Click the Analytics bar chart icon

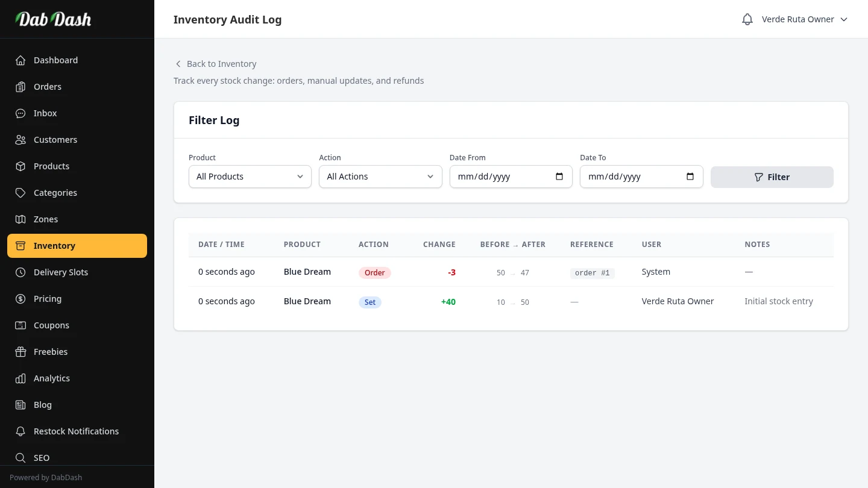[20, 378]
